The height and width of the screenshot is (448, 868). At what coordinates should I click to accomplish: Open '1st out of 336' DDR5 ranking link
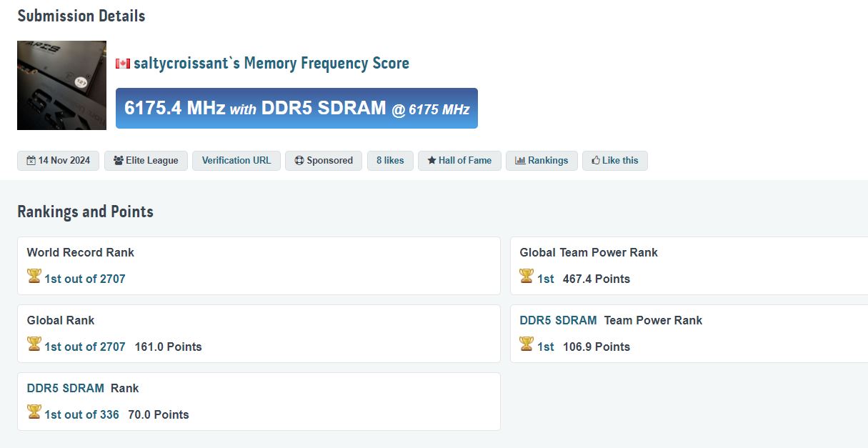[81, 414]
